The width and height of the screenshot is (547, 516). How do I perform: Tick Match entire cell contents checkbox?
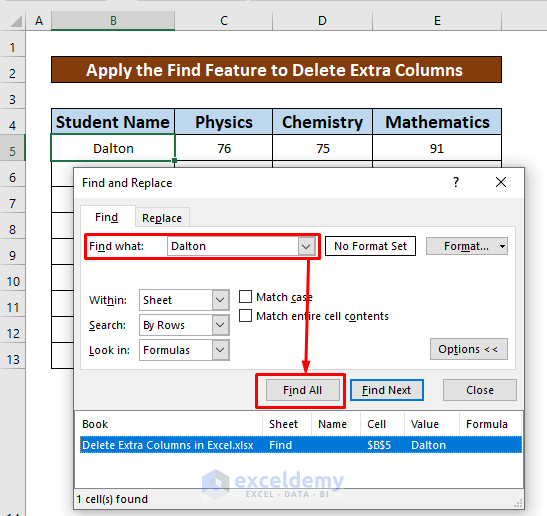coord(245,316)
